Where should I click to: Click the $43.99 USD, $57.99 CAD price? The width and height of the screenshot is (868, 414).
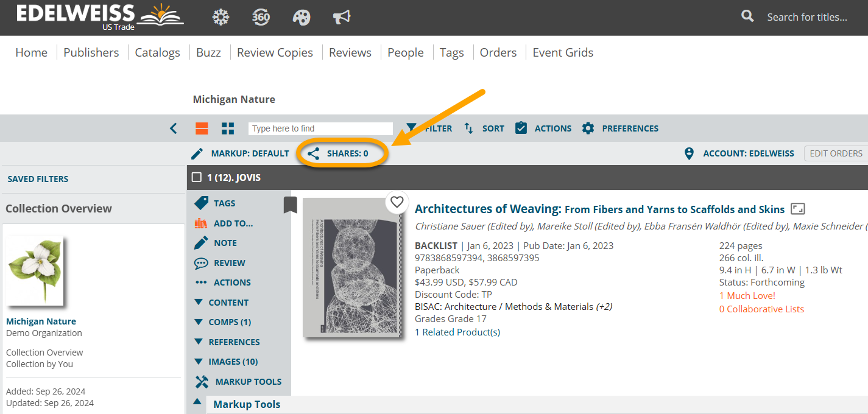(x=466, y=282)
